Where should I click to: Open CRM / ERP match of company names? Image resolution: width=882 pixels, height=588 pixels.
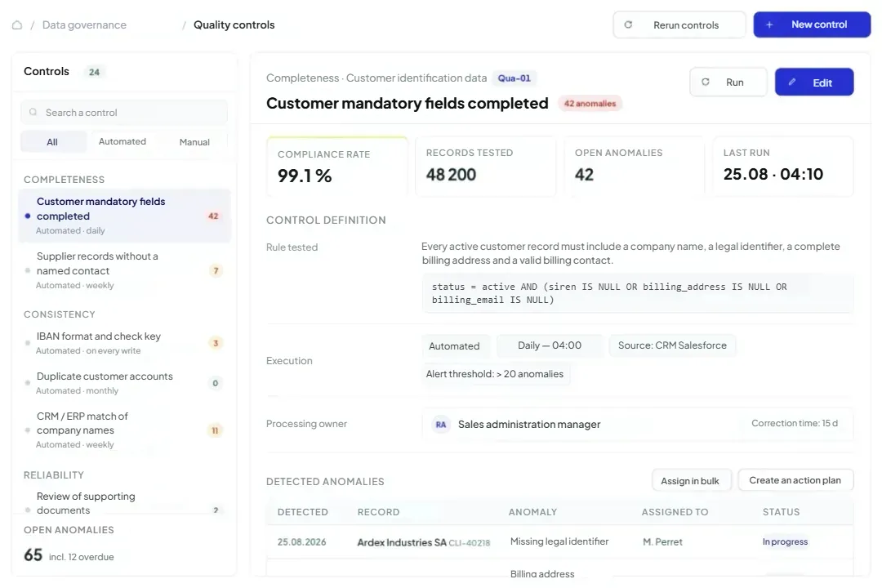[124, 430]
